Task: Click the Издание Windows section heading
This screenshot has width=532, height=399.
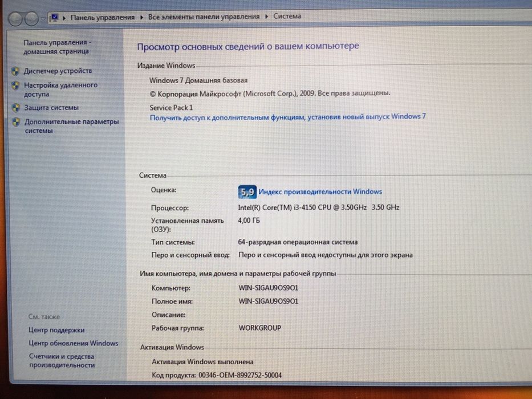Action: (166, 66)
